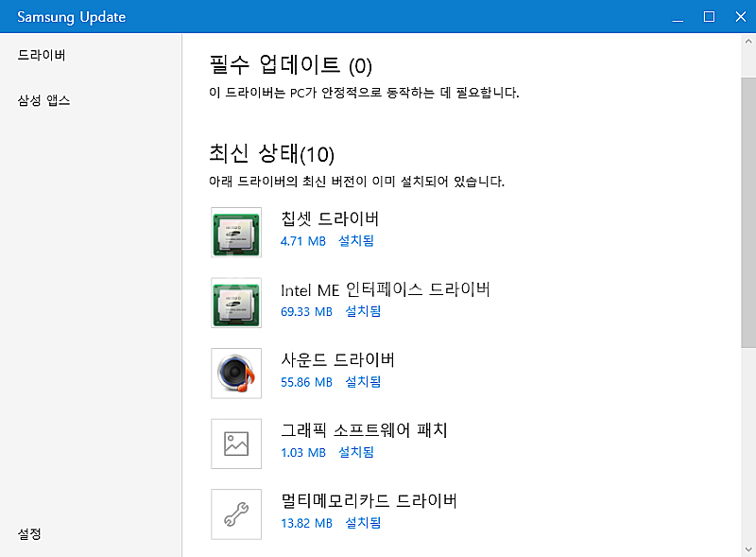
Task: Click 설치됨 status for Intel ME driver
Action: point(363,311)
